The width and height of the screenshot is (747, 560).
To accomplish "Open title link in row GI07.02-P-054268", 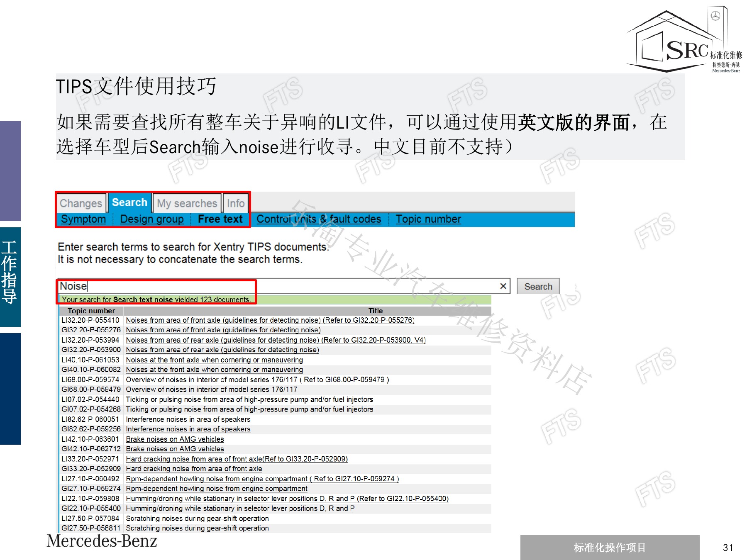I will pyautogui.click(x=249, y=409).
